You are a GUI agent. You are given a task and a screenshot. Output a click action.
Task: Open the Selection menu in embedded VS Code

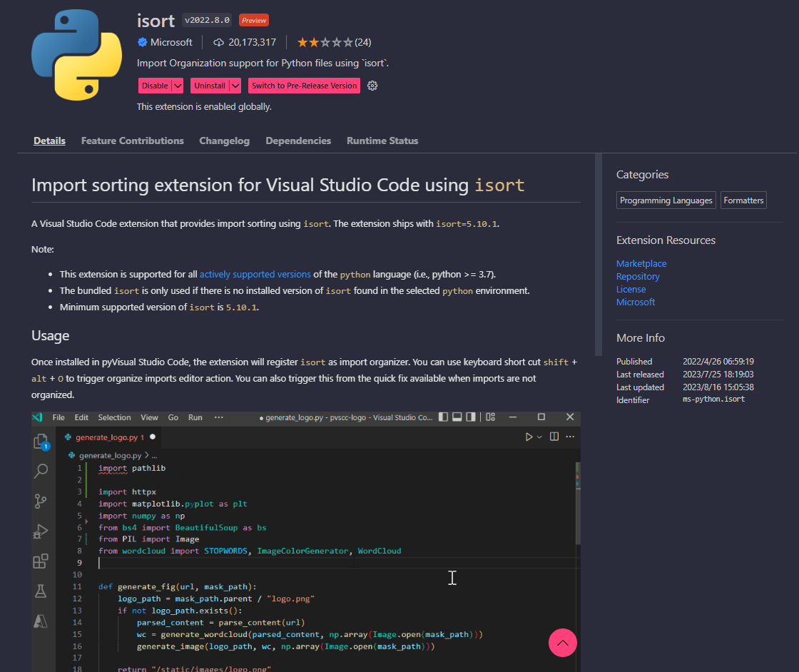coord(115,417)
